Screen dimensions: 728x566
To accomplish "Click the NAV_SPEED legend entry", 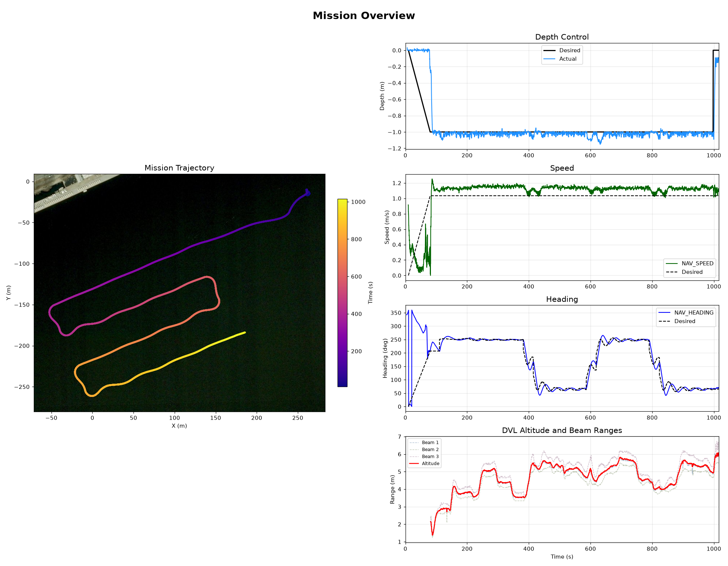I will pyautogui.click(x=690, y=264).
